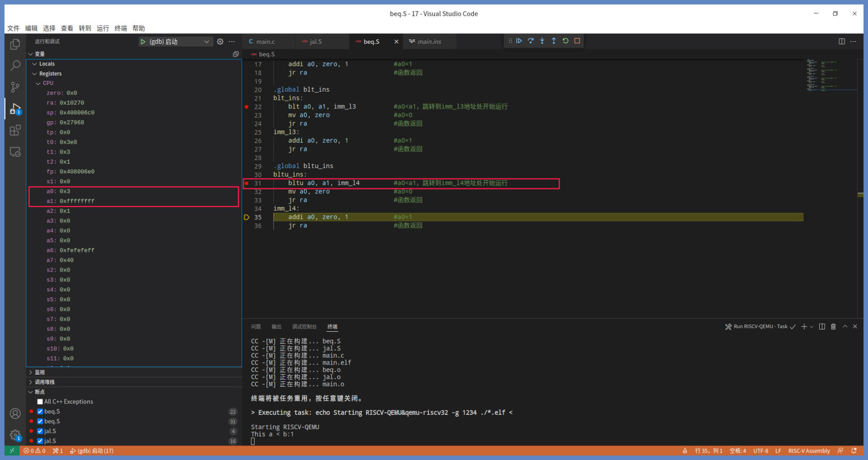Open the Extensions view

click(x=15, y=131)
